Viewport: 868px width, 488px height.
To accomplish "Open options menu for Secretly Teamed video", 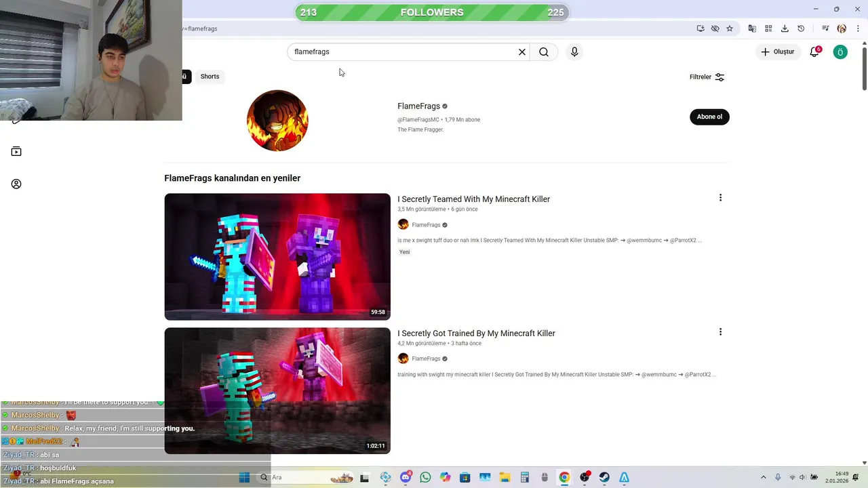I will click(x=720, y=198).
